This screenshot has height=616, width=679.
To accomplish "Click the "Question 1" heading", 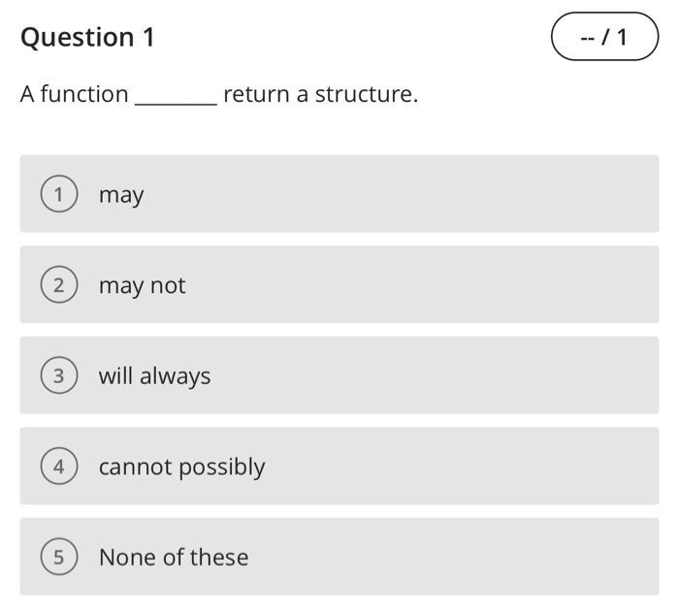I will [x=87, y=37].
